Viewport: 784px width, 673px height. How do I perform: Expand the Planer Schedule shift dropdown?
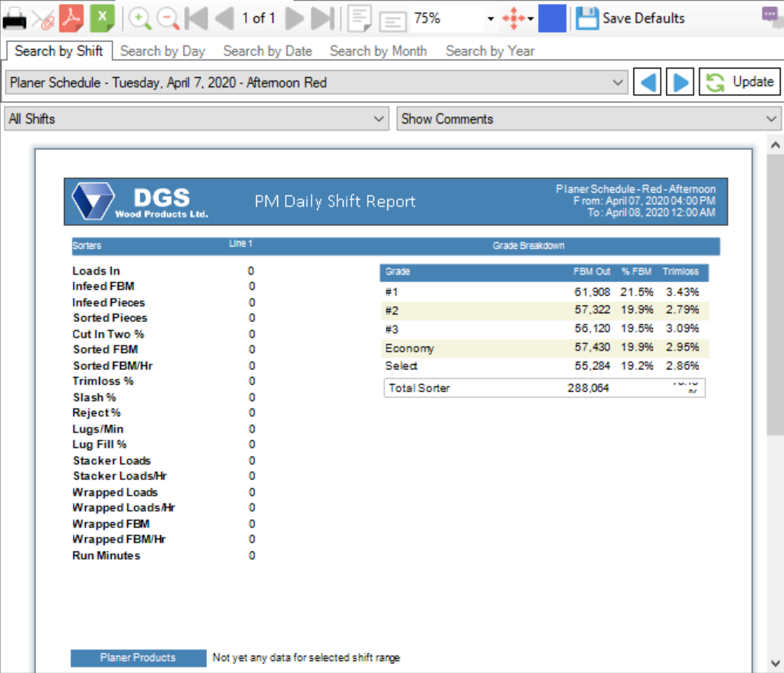tap(618, 82)
